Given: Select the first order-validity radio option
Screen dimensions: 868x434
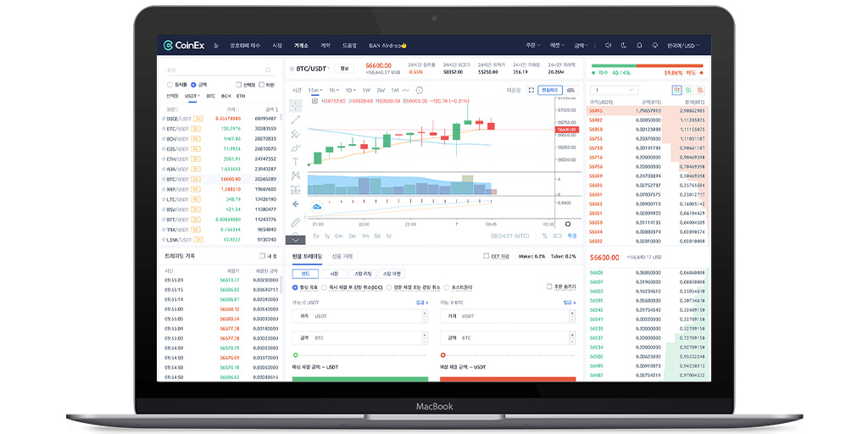Looking at the screenshot, I should coord(295,287).
